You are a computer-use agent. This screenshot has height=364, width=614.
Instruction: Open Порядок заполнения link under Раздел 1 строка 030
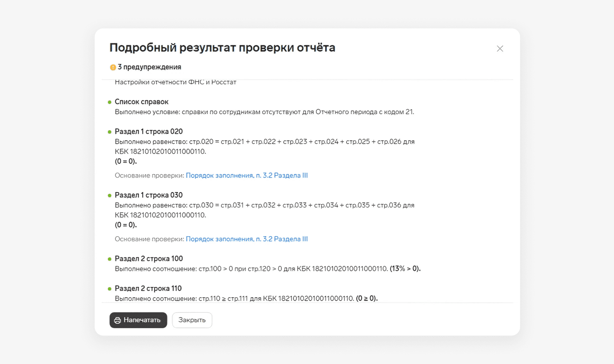pos(247,239)
